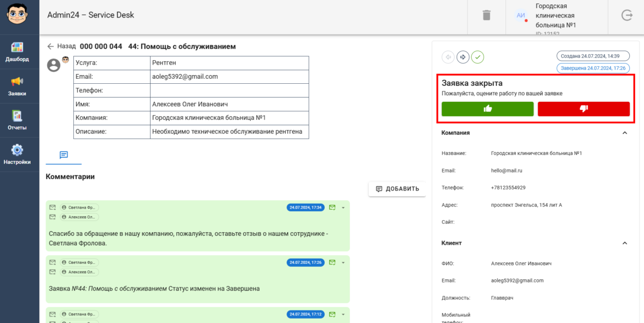Viewport: 644px width, 323px height.
Task: Click the next ticket right-arrow circle button
Action: (x=463, y=57)
